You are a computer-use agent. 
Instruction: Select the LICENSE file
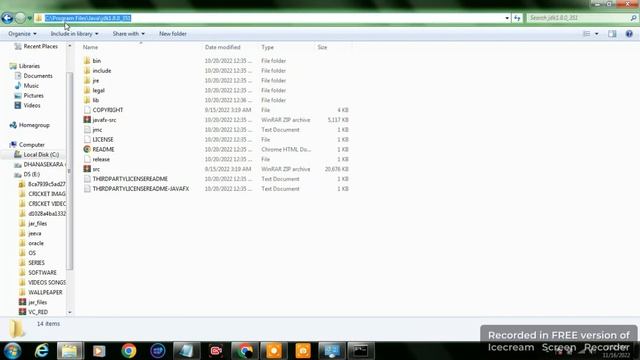tap(103, 140)
